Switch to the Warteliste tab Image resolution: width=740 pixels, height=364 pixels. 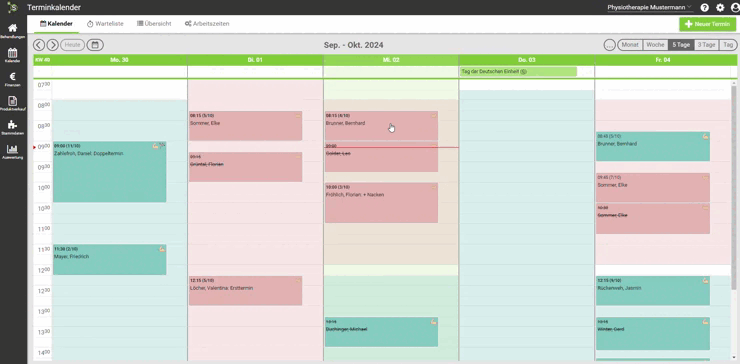105,24
